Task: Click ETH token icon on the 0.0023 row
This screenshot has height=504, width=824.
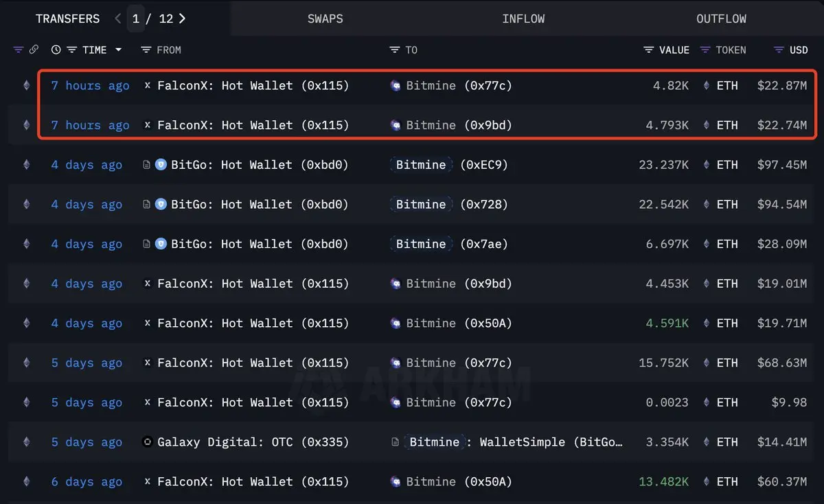Action: (x=707, y=402)
